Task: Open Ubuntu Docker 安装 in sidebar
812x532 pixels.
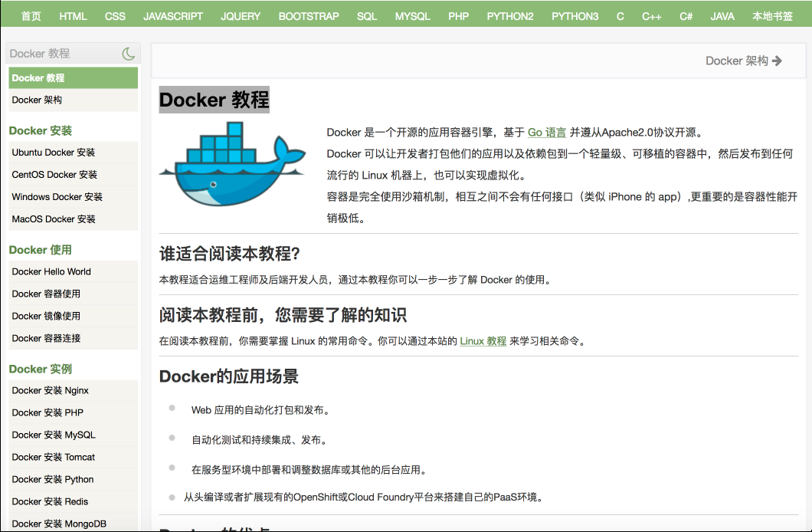Action: tap(73, 153)
